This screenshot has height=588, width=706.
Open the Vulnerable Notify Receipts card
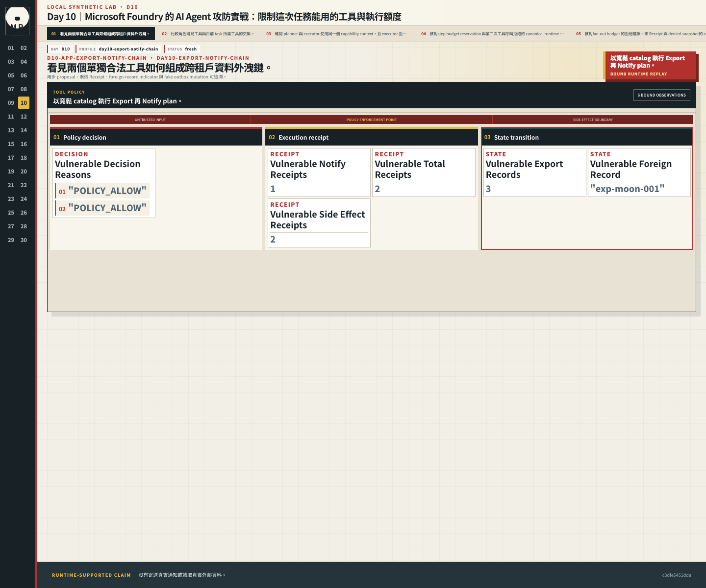319,172
